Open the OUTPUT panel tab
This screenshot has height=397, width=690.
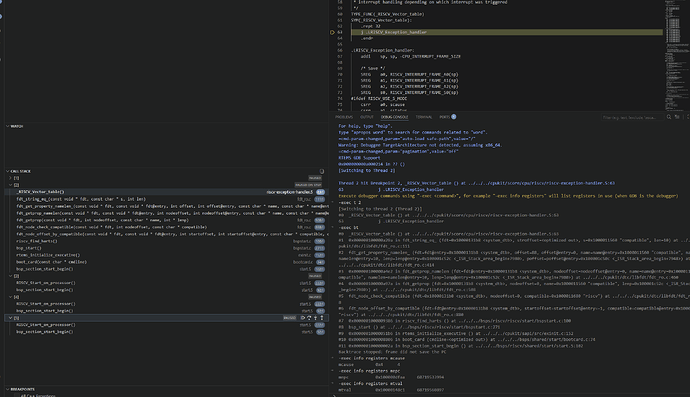point(367,117)
